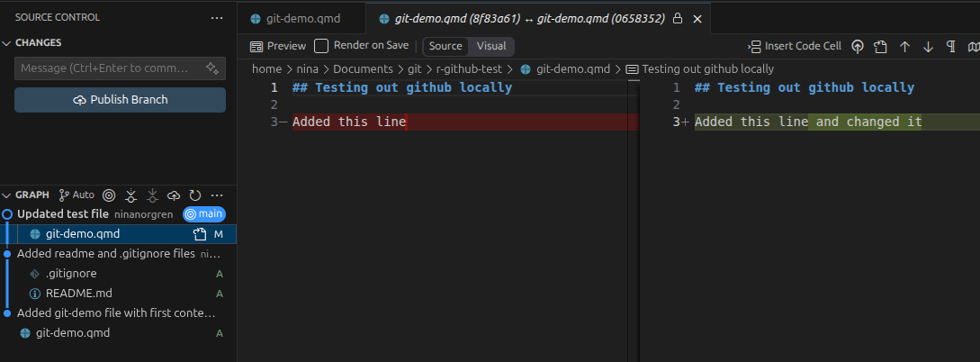
Task: Refresh the Graph view
Action: coord(195,195)
